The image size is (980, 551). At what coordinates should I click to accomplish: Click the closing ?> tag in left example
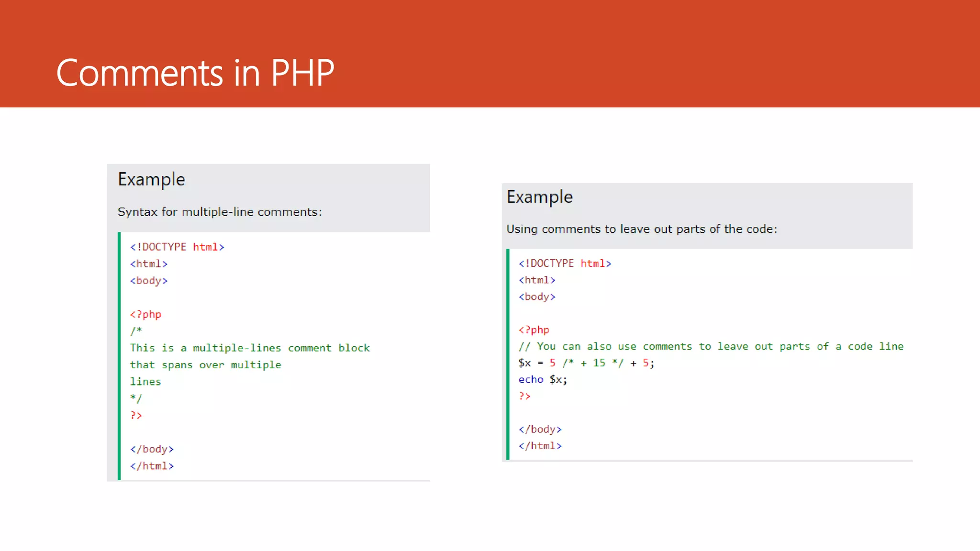pyautogui.click(x=136, y=415)
